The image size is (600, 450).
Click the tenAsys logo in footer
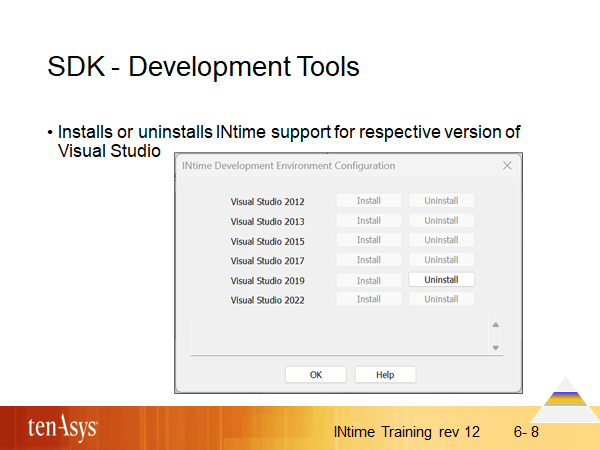(63, 427)
